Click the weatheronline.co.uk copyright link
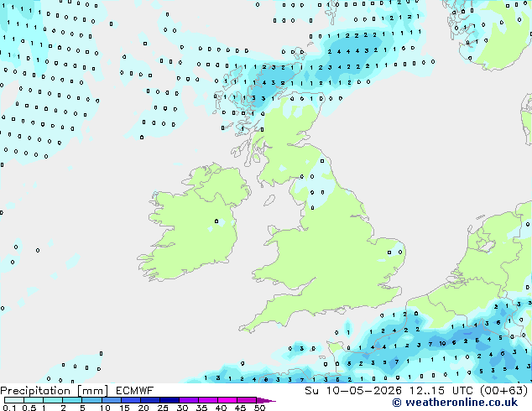This screenshot has width=532, height=411. coord(455,403)
